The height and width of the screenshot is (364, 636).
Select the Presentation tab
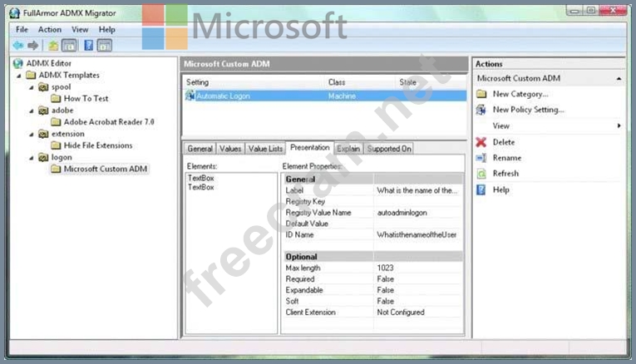coord(310,148)
